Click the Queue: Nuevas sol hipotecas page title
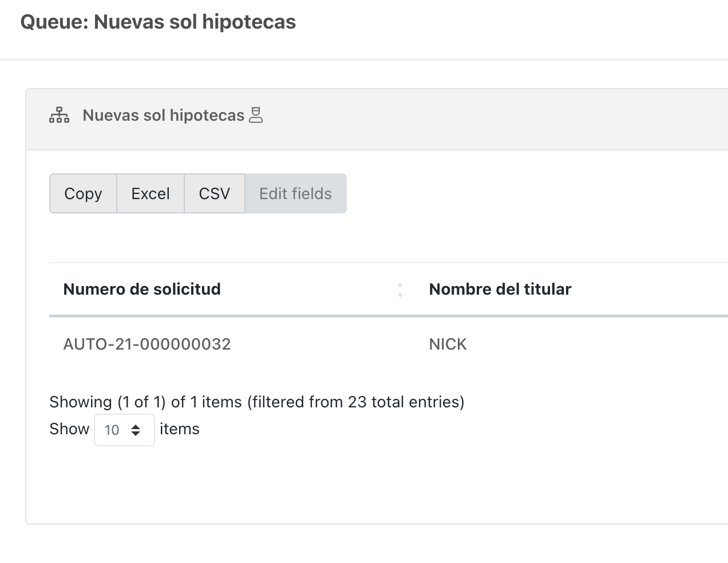 click(158, 22)
